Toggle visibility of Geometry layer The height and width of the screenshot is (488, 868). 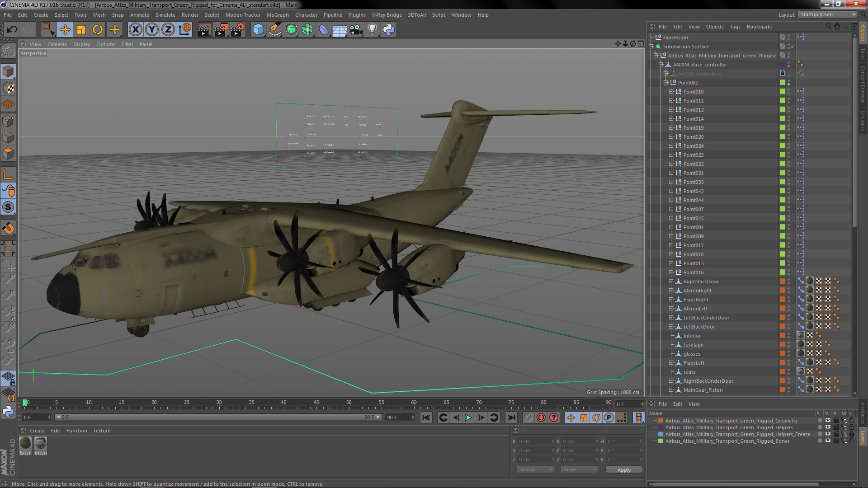tap(828, 421)
